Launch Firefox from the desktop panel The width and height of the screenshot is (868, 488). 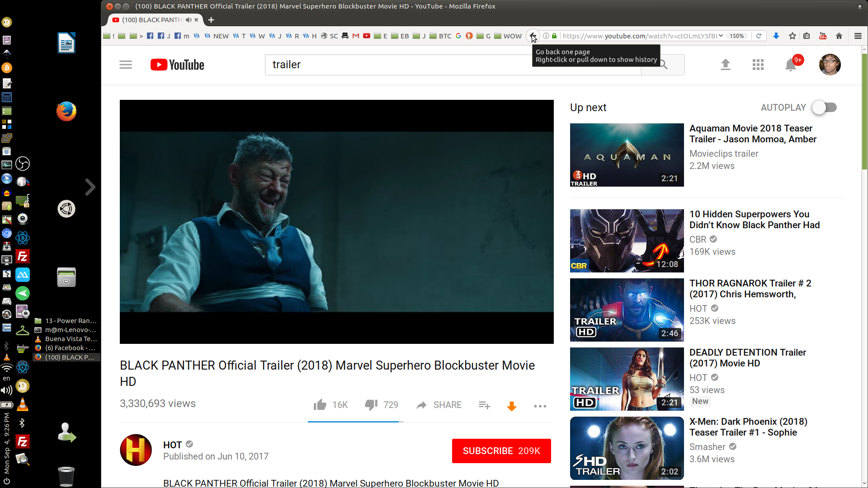click(x=66, y=112)
